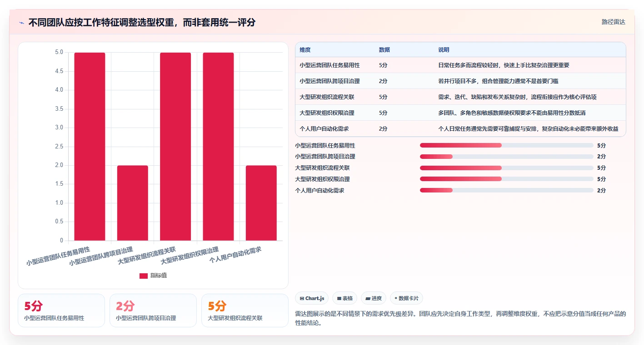This screenshot has width=644, height=345.
Task: Click the y-axis label 2.5
Action: point(59,147)
